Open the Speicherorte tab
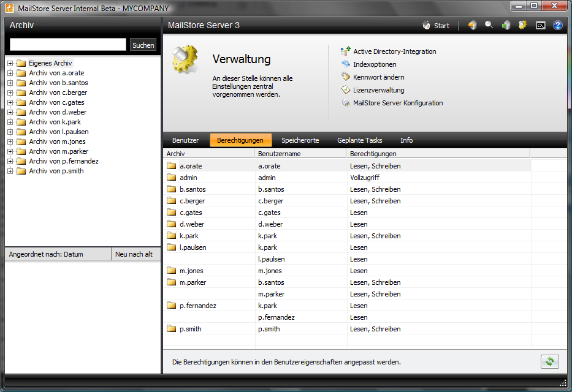Image resolution: width=572 pixels, height=392 pixels. 300,140
